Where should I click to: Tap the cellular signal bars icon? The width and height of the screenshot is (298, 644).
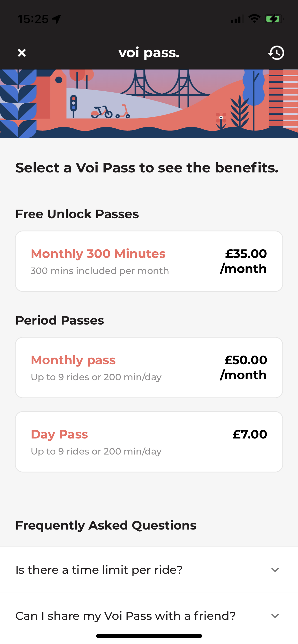coord(237,19)
